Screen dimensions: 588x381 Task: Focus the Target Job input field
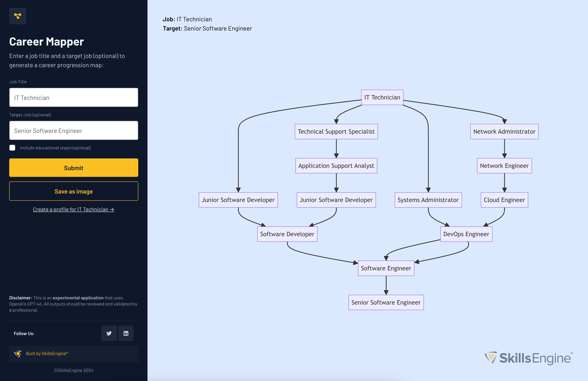pyautogui.click(x=74, y=130)
